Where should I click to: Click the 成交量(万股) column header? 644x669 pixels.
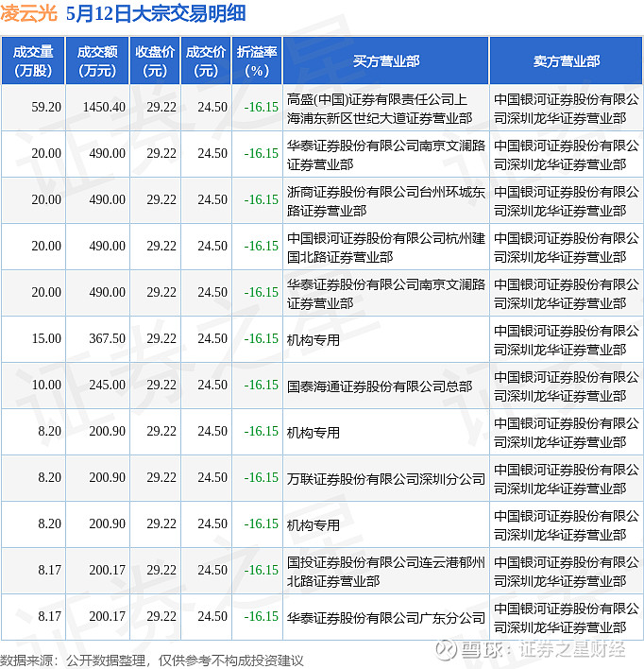tap(33, 61)
